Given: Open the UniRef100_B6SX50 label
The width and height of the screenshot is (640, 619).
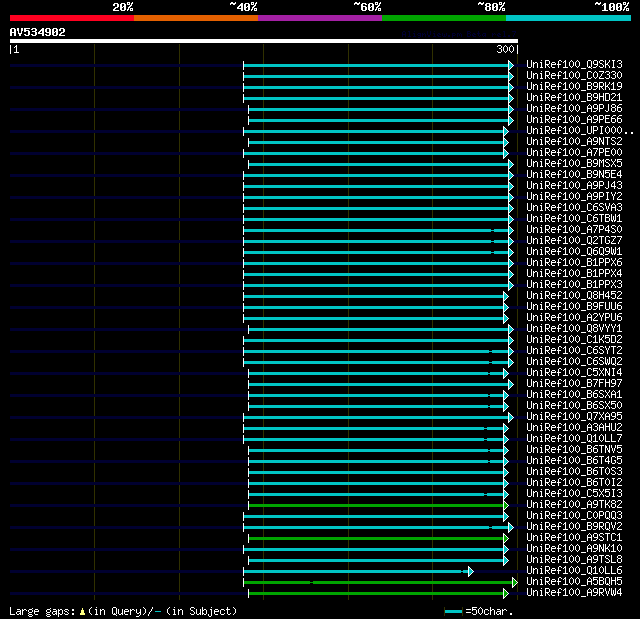Looking at the screenshot, I should (574, 406).
